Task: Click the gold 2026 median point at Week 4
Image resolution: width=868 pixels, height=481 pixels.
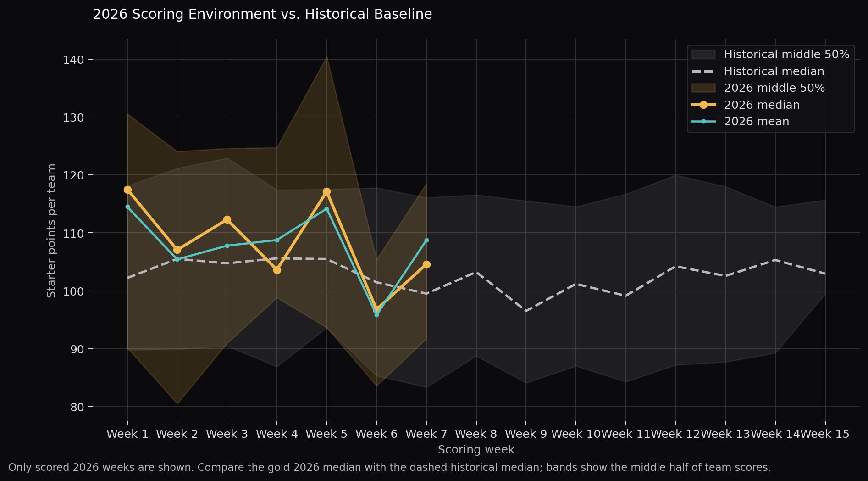Action: coord(277,270)
